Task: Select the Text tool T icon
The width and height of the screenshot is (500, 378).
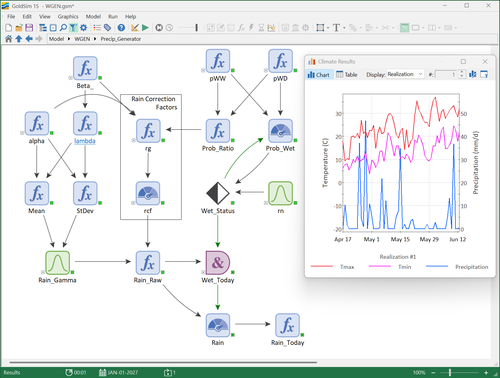Action: [336, 28]
